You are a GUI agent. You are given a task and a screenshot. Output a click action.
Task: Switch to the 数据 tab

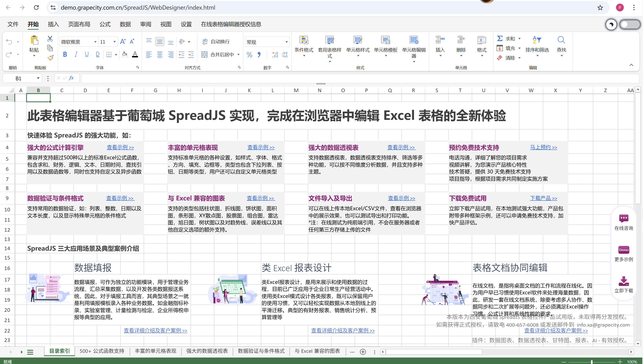coord(125,24)
